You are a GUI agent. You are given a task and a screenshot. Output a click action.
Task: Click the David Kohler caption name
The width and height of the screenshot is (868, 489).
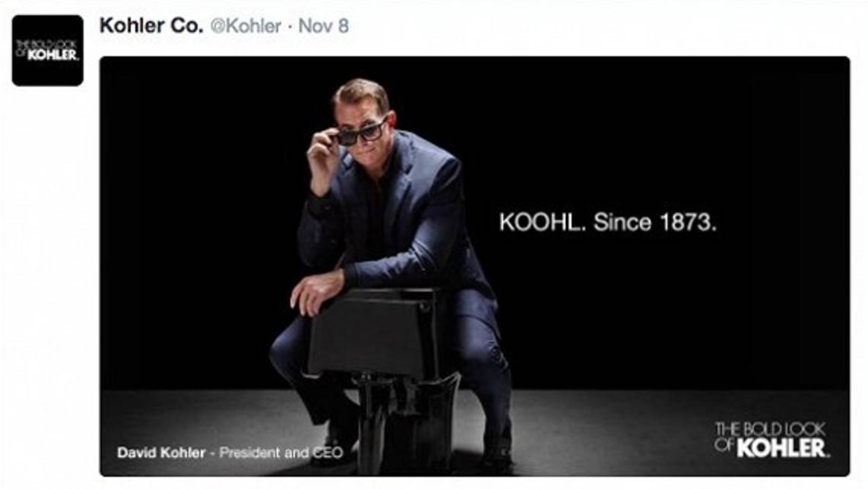pyautogui.click(x=161, y=453)
